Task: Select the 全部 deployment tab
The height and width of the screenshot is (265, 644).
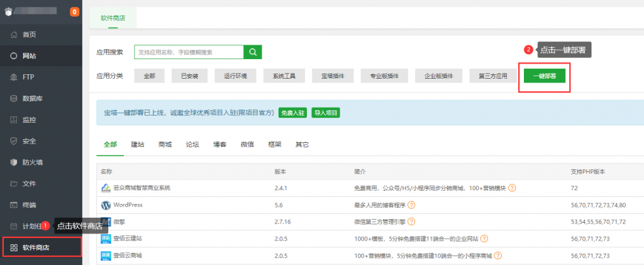Action: coord(110,145)
